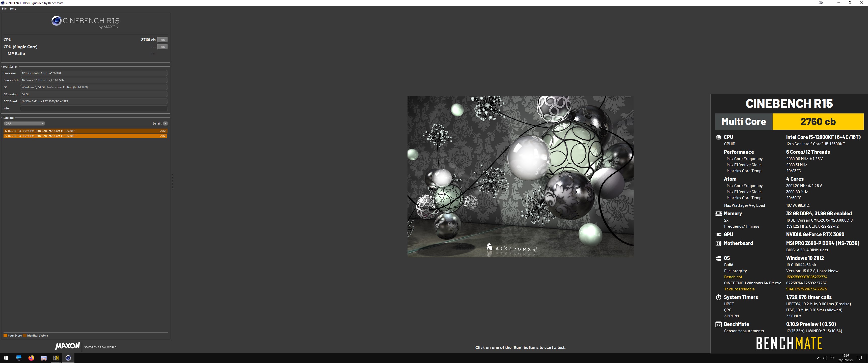Click the OS field showing Windows 8
The image size is (868, 363).
click(x=94, y=87)
